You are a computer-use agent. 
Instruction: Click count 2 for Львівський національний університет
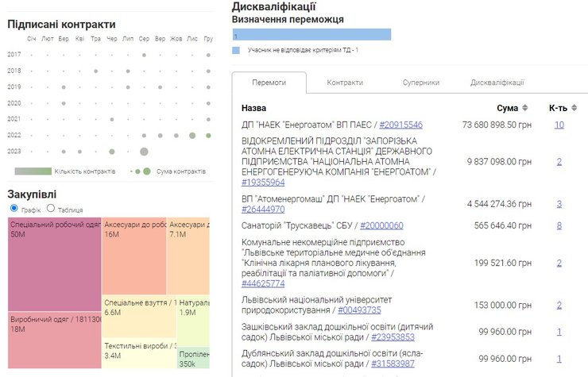click(x=559, y=306)
